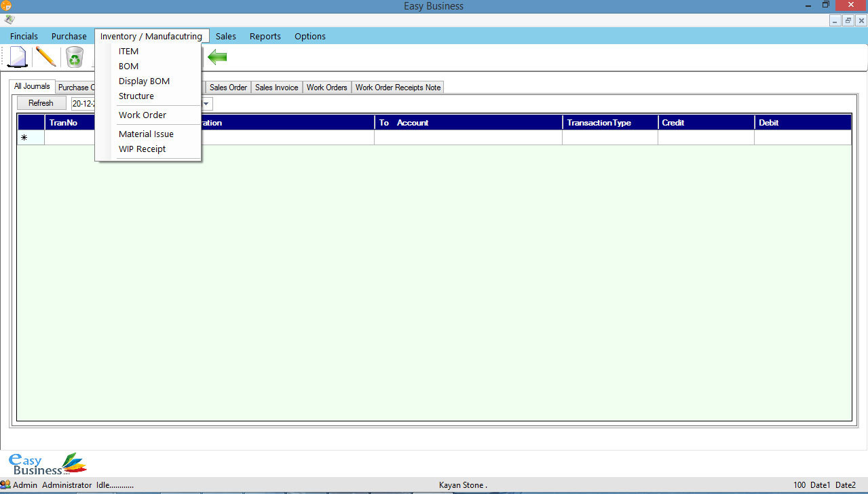The height and width of the screenshot is (494, 868).
Task: Click Date2 in the status bar
Action: (x=846, y=485)
